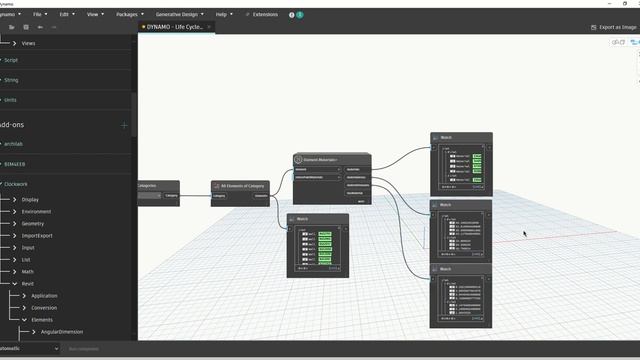Click the open file toolbar icon

point(11,27)
